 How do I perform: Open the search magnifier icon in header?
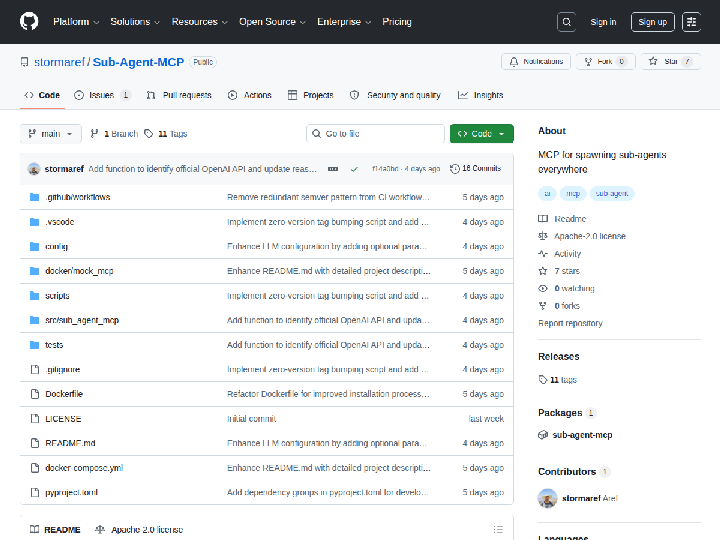pyautogui.click(x=567, y=22)
